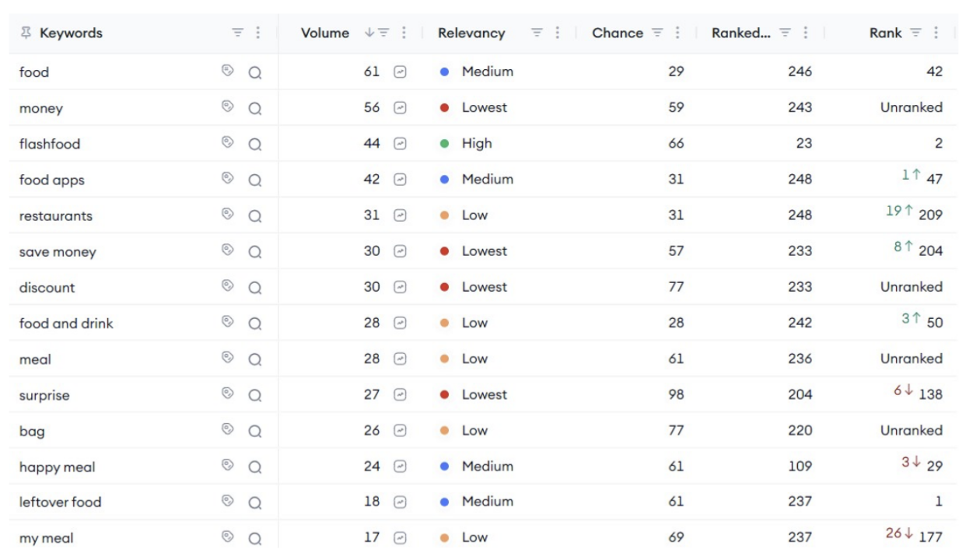966x560 pixels.
Task: Open the Rank column options menu
Action: tap(936, 33)
